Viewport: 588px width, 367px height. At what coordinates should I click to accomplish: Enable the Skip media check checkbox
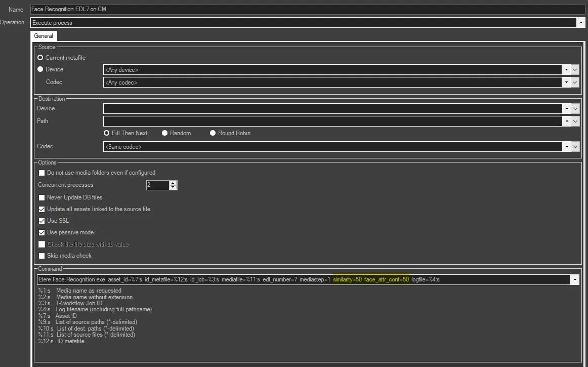pos(42,256)
